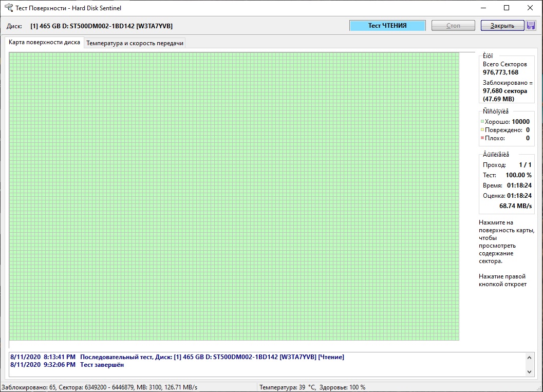Screen dimensions: 543x392
Task: Maximize the Тест Поверхности window
Action: click(x=507, y=8)
